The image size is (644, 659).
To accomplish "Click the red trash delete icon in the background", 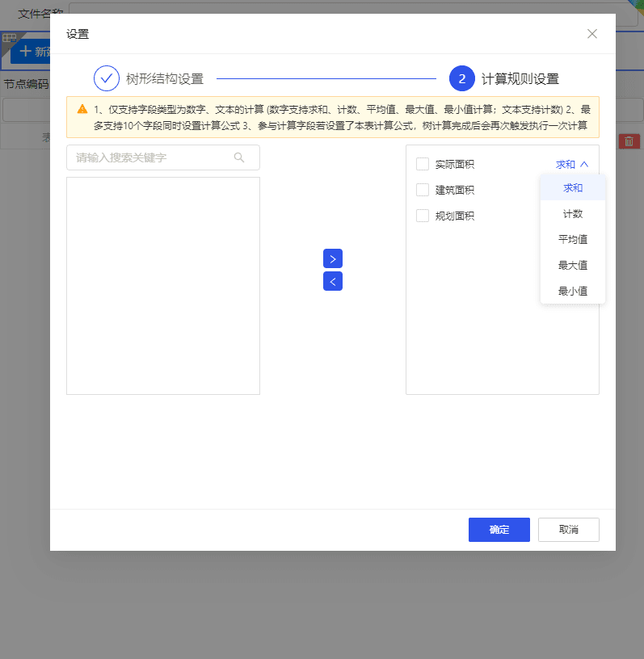I will point(629,141).
